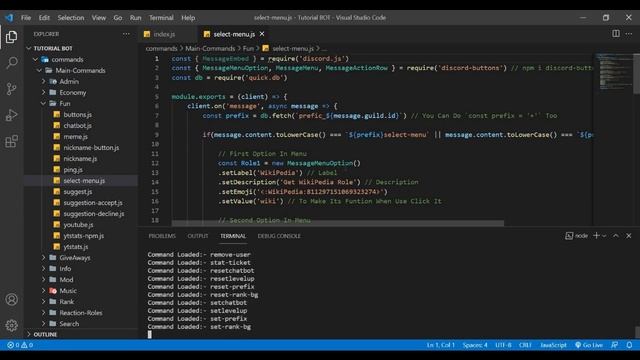Click the terminal vertical scrollbar
The image size is (640, 360).
tap(637, 332)
